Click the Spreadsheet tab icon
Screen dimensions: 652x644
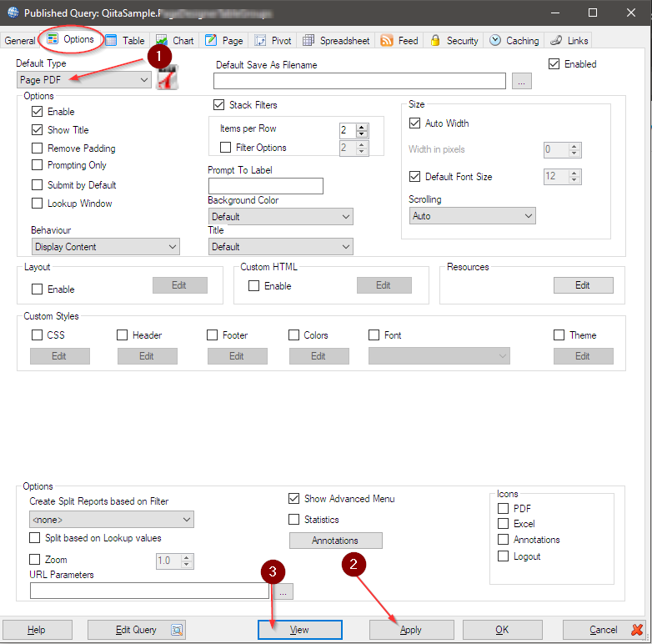[308, 40]
